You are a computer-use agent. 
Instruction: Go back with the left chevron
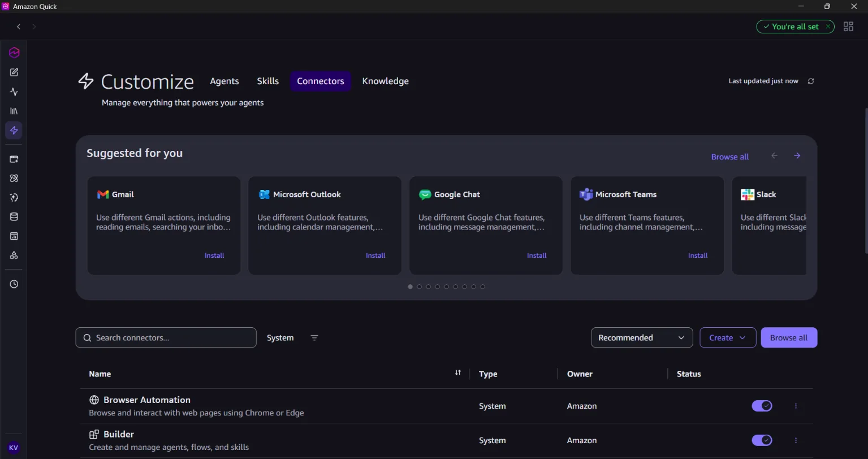click(19, 27)
